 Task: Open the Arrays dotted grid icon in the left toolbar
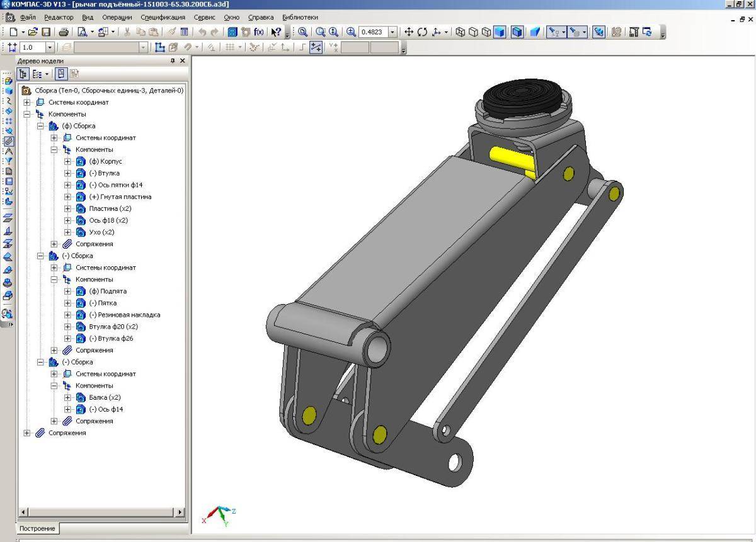pyautogui.click(x=8, y=121)
